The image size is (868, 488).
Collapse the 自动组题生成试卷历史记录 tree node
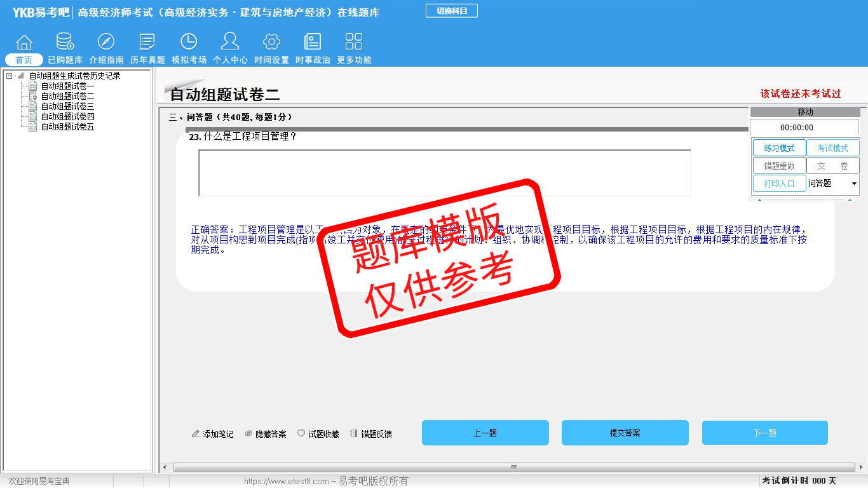[10, 76]
